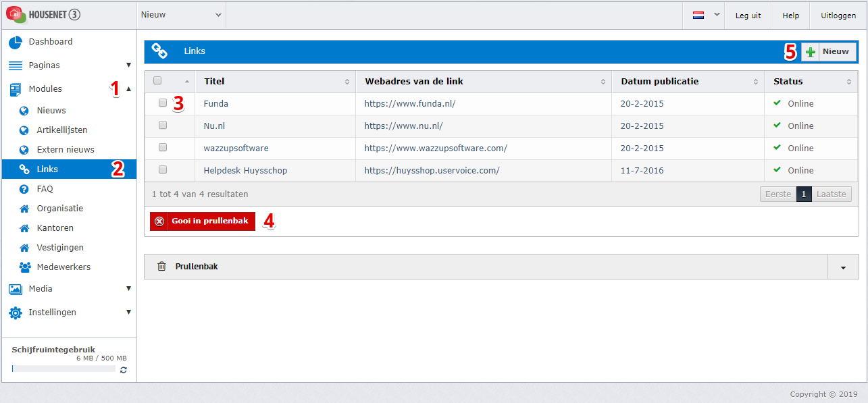Click the globe icon beside Extern nieuws

(x=24, y=150)
